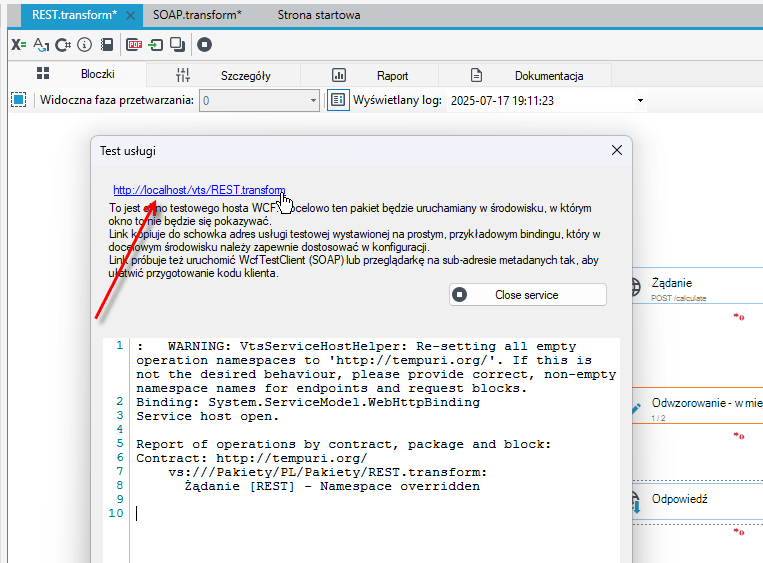Open the Strona startowa tab
This screenshot has height=563, width=763.
[x=319, y=15]
